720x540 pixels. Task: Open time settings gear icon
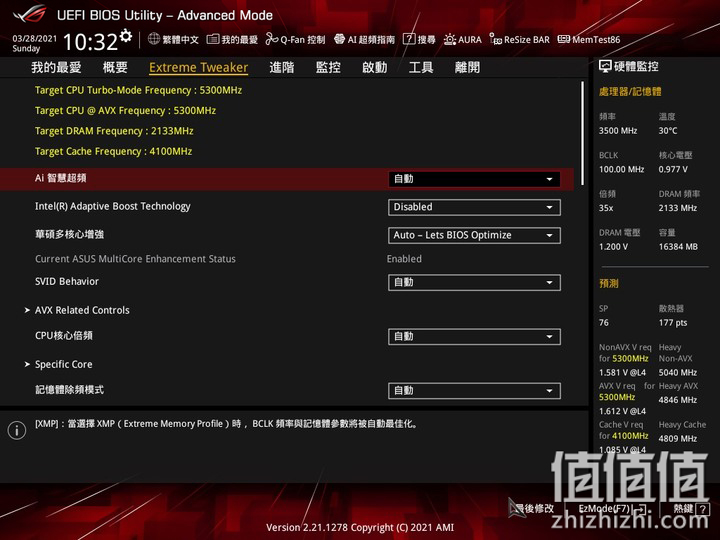pos(126,35)
